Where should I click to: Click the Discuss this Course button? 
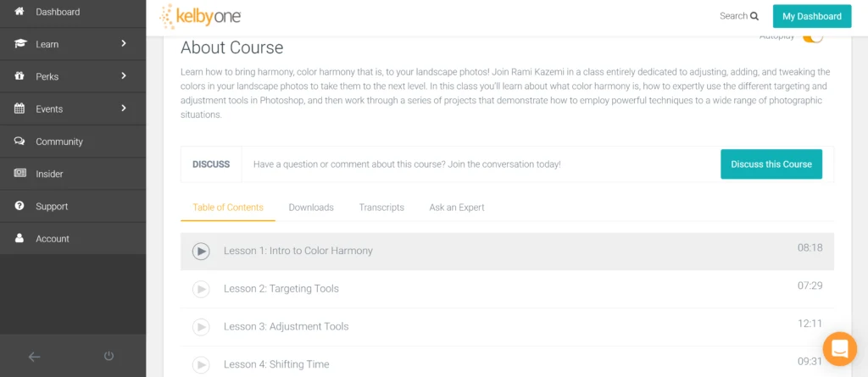coord(771,164)
